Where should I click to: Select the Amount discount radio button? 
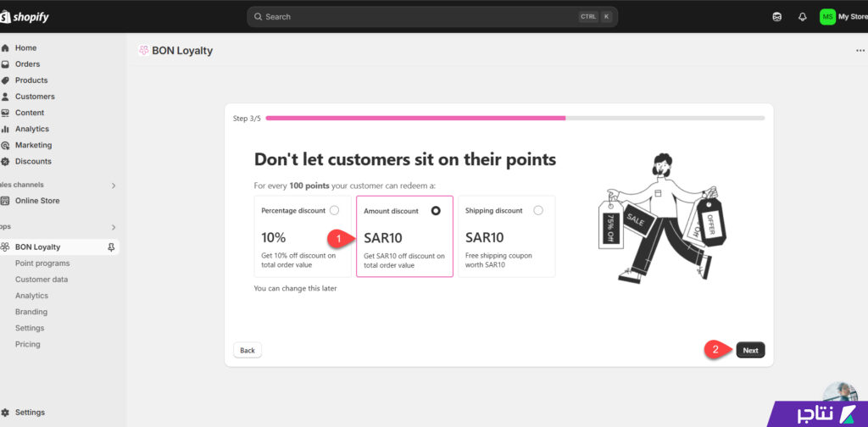[436, 211]
